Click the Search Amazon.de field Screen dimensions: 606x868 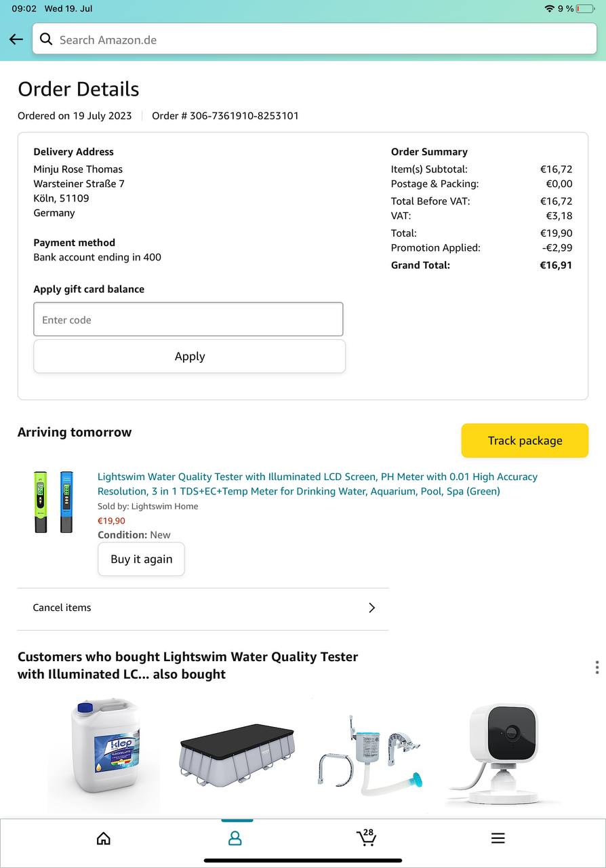[x=319, y=39]
